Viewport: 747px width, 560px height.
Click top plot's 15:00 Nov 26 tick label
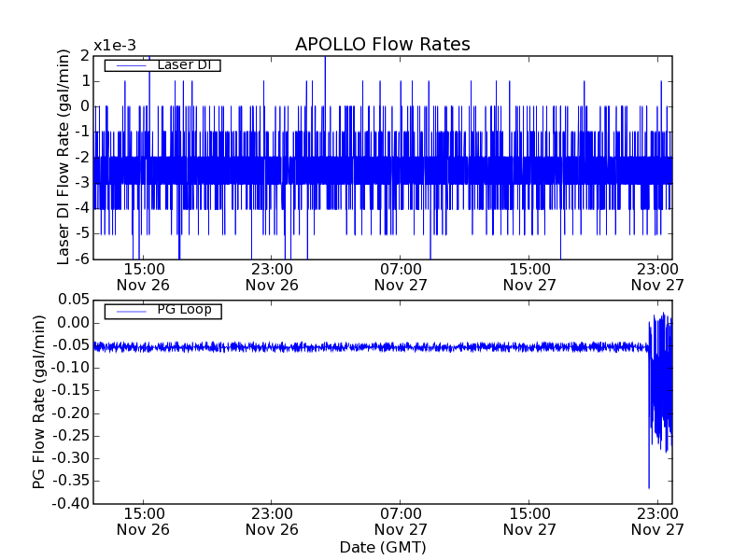click(x=143, y=276)
